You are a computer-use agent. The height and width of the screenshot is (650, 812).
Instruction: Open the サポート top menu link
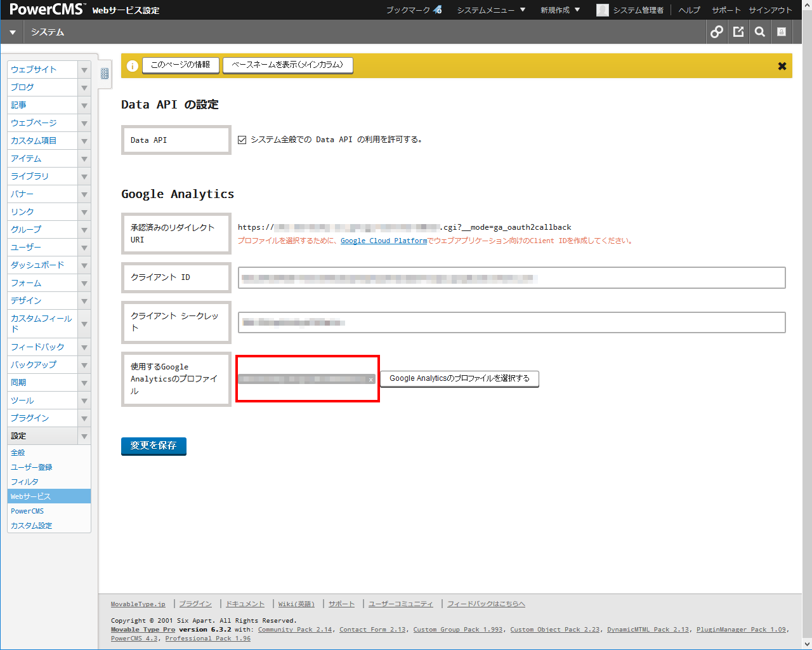[726, 10]
